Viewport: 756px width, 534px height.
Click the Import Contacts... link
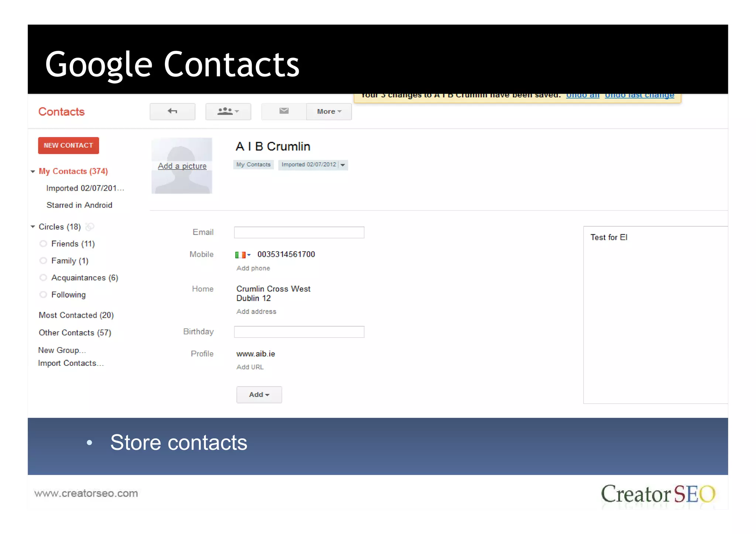click(x=71, y=363)
